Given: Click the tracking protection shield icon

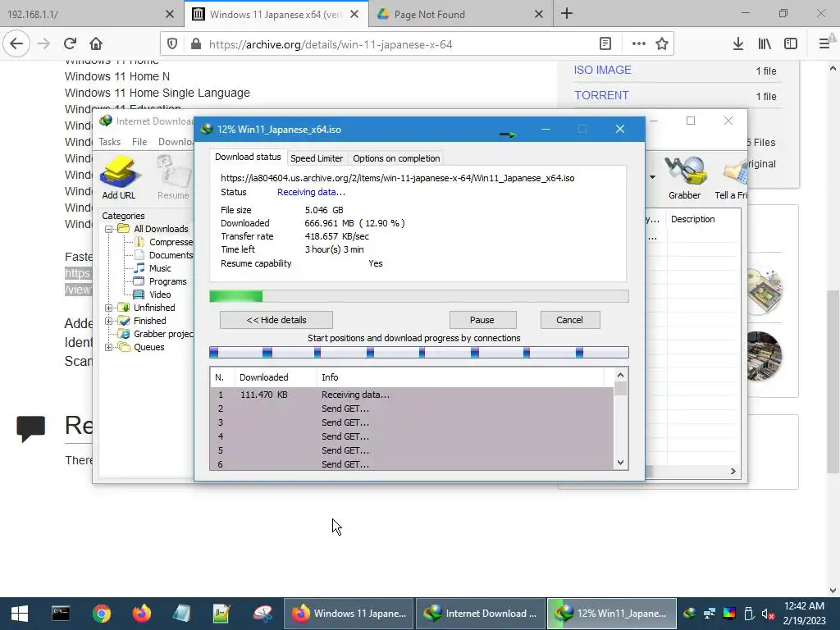Looking at the screenshot, I should [x=172, y=44].
